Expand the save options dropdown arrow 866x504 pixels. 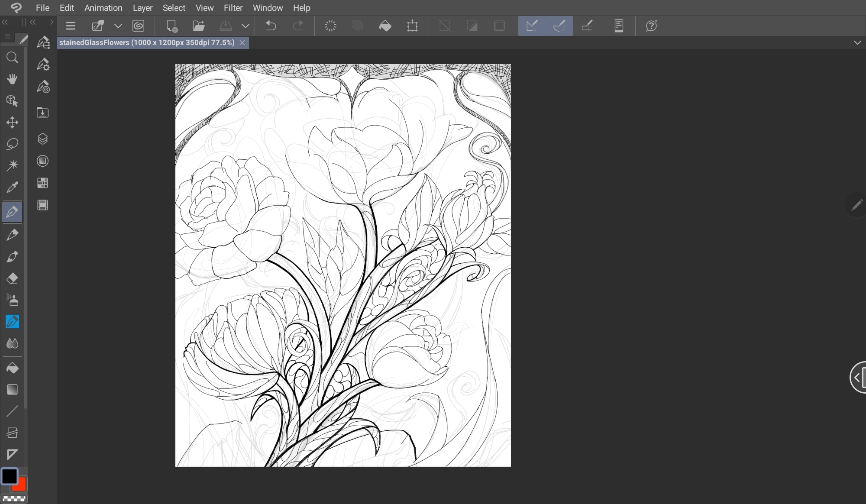tap(246, 26)
